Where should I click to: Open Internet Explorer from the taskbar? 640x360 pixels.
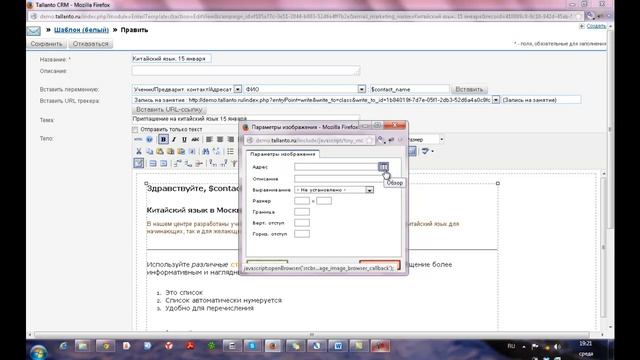[62, 346]
